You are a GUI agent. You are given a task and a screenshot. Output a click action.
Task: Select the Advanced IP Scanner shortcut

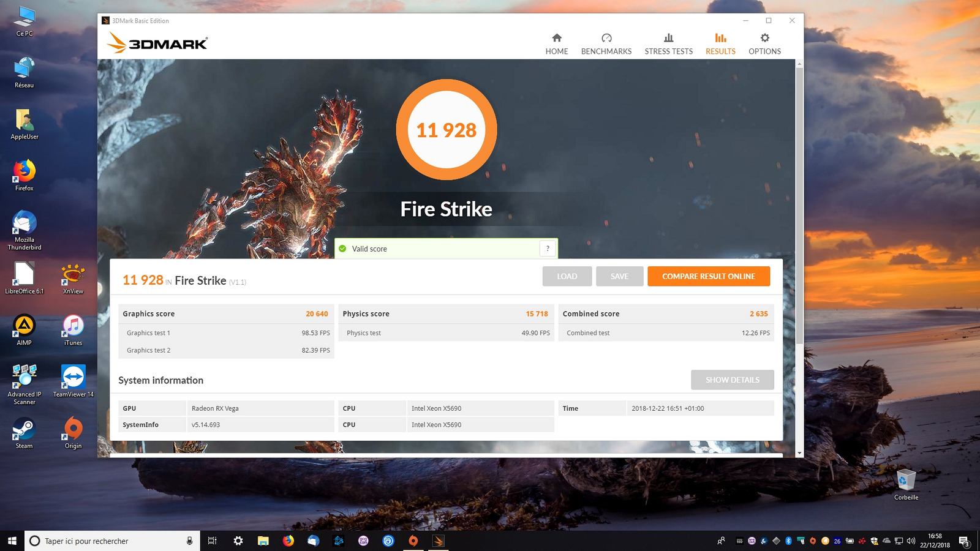pos(24,384)
